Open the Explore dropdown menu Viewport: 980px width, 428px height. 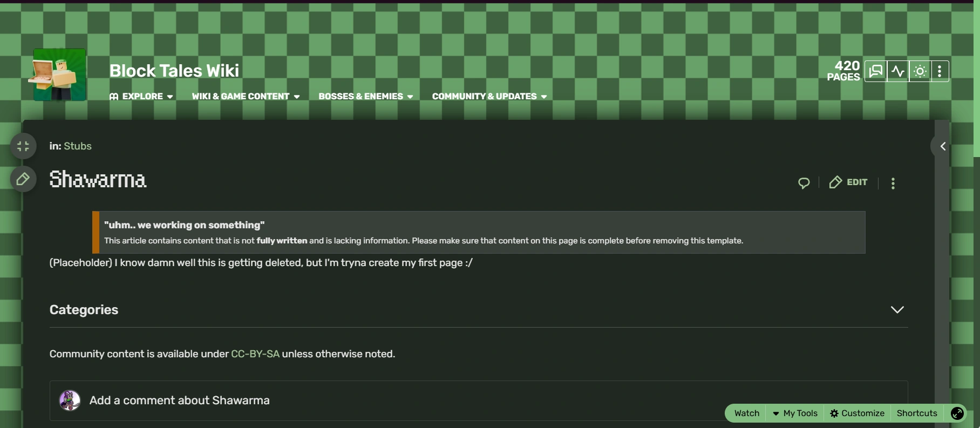[142, 97]
